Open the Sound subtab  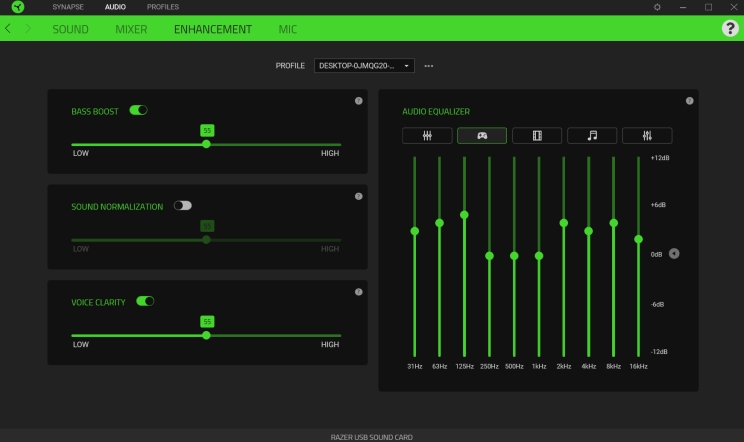70,29
